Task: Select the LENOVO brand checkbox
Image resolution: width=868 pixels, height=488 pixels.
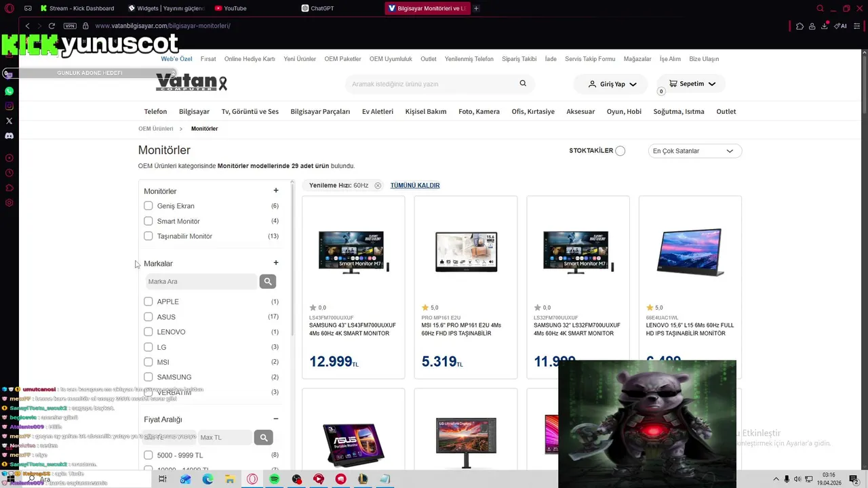Action: click(x=148, y=331)
